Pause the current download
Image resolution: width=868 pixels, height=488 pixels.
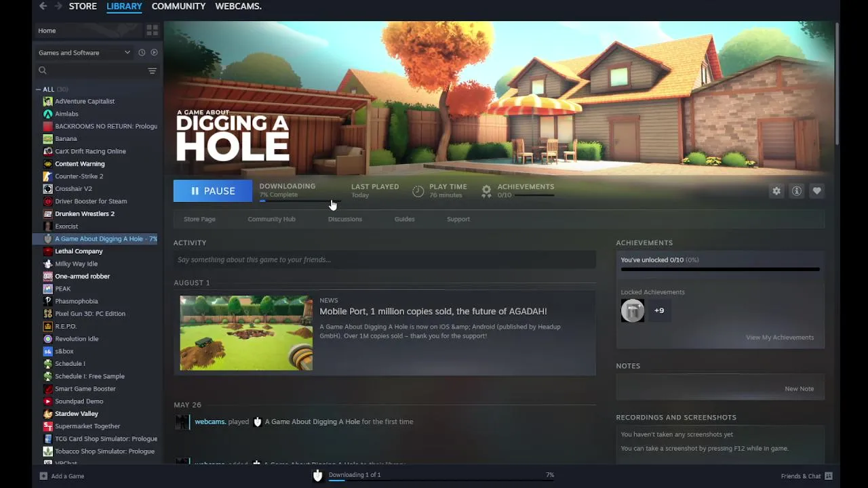point(212,191)
